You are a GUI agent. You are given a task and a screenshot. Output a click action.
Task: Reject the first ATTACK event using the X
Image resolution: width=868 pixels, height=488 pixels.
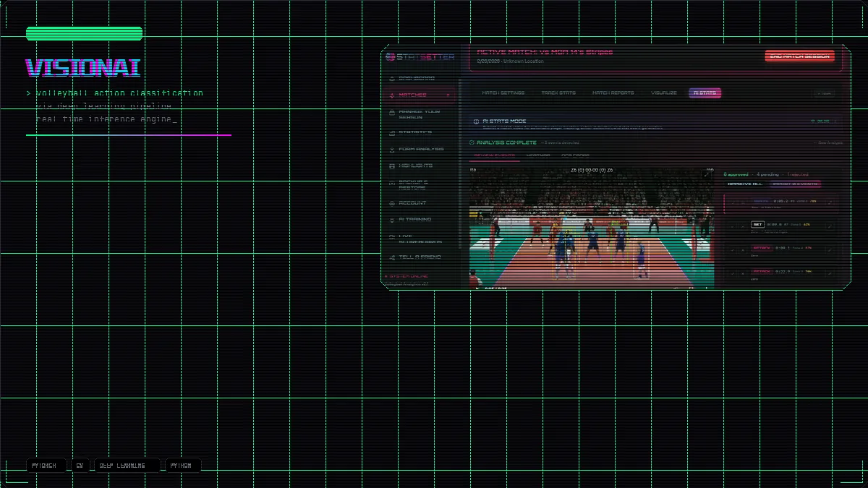[742, 250]
